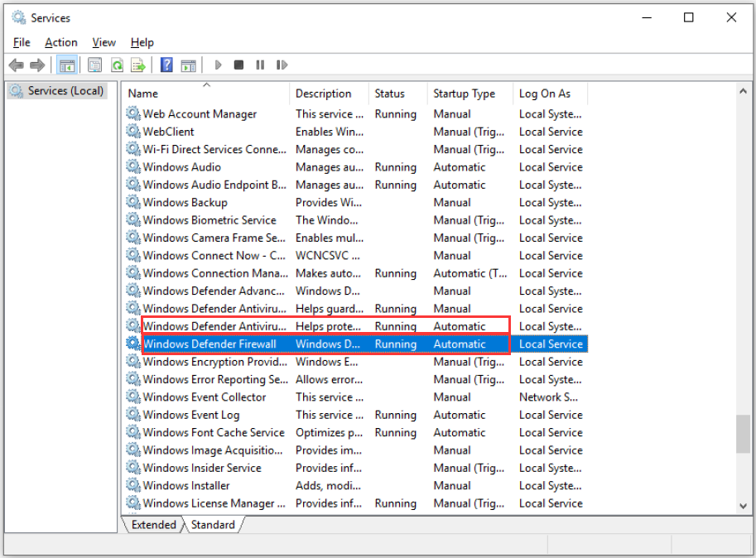Click the Back arrow toolbar icon
The image size is (756, 558).
tap(17, 65)
